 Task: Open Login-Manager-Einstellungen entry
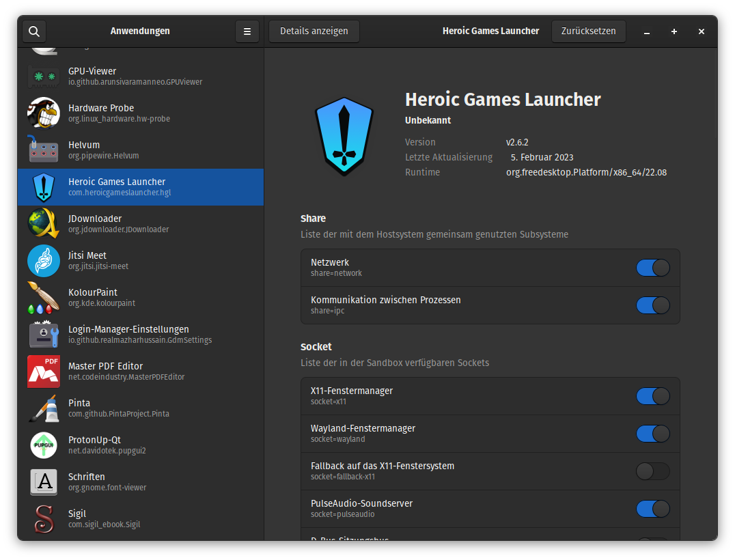[141, 335]
